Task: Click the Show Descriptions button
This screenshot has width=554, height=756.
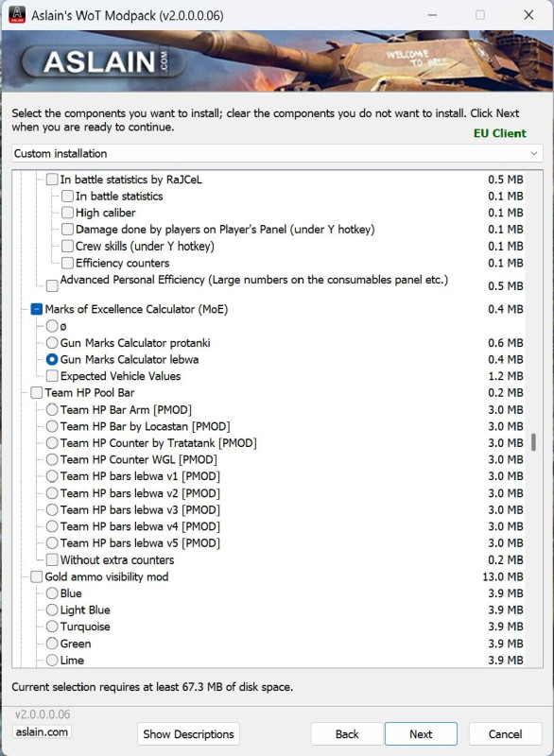Action: tap(188, 734)
